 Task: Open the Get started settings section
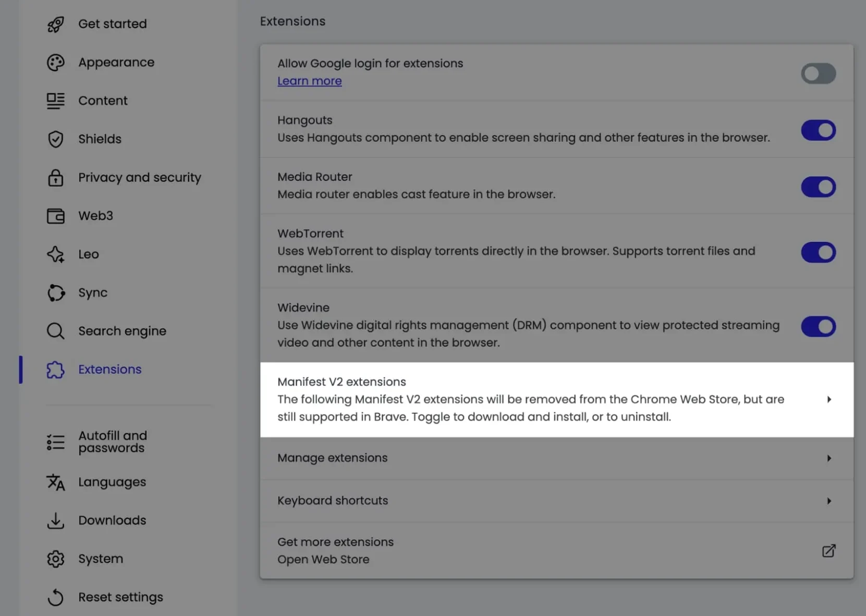tap(113, 24)
